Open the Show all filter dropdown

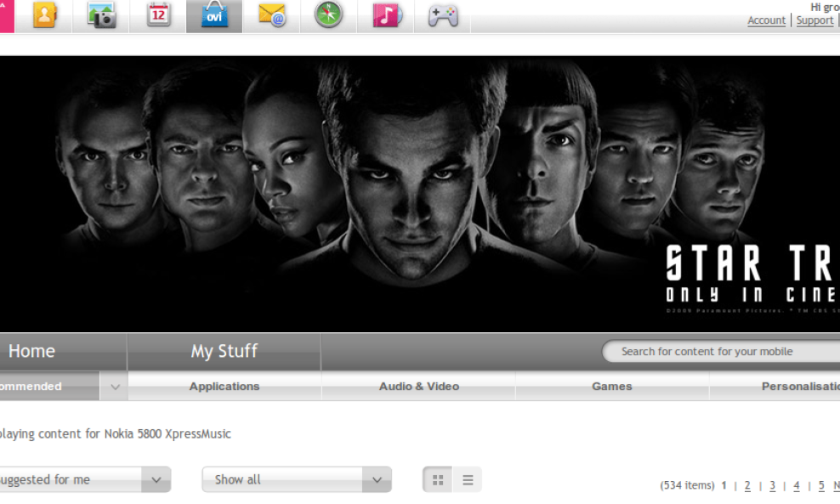(297, 479)
